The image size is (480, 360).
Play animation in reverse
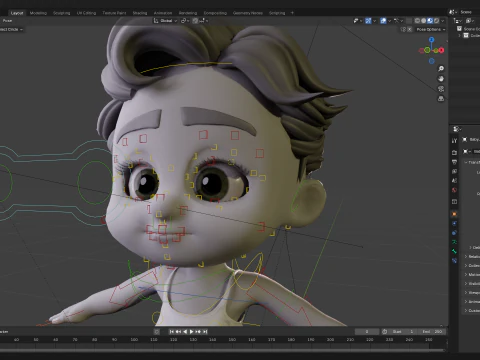(185, 331)
